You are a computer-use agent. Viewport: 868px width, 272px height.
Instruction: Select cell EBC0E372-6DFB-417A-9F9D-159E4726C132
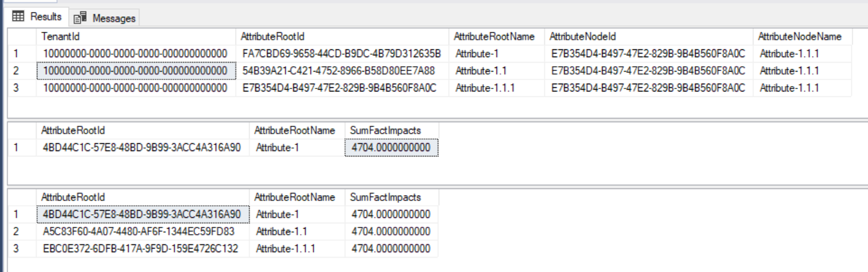click(x=140, y=249)
